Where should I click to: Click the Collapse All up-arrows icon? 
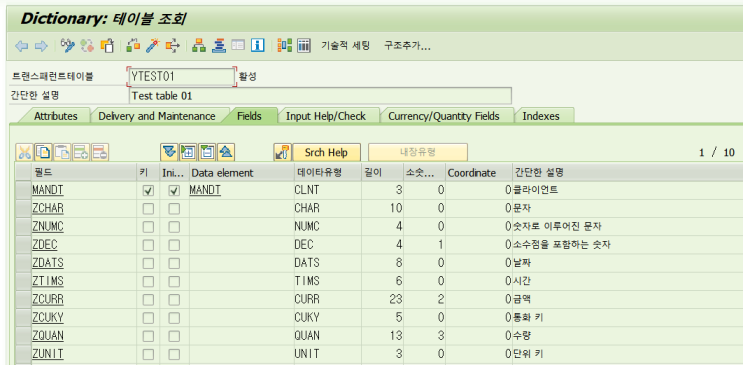226,152
